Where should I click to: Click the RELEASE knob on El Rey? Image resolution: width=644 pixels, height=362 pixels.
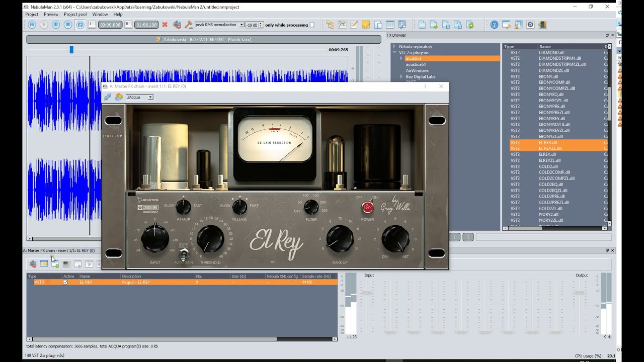coord(240,207)
